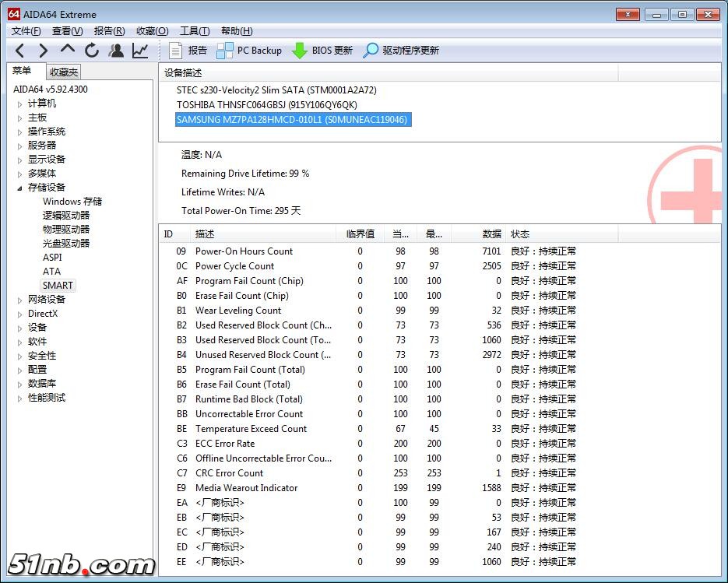The width and height of the screenshot is (728, 583).
Task: Click the Forward navigation arrow icon
Action: pyautogui.click(x=43, y=51)
